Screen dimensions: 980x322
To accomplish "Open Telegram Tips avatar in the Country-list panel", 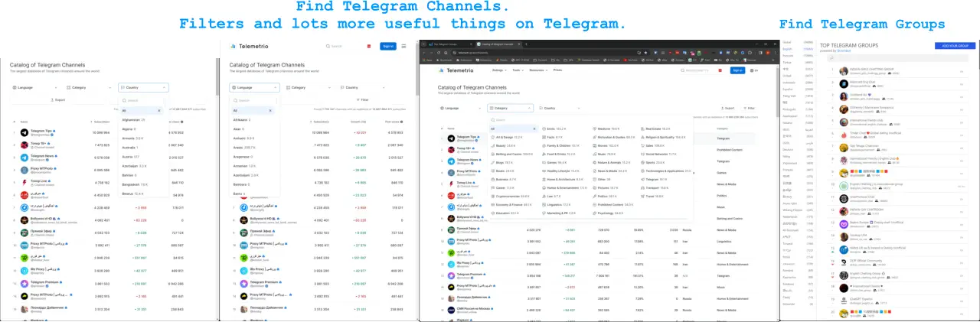I will pos(24,132).
